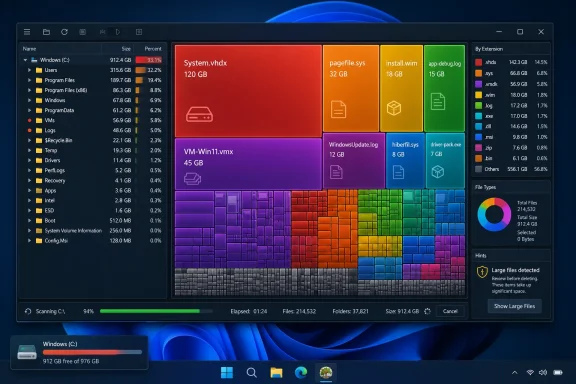
Task: Select the hiberfil.sys treemap tile
Action: tap(405, 161)
